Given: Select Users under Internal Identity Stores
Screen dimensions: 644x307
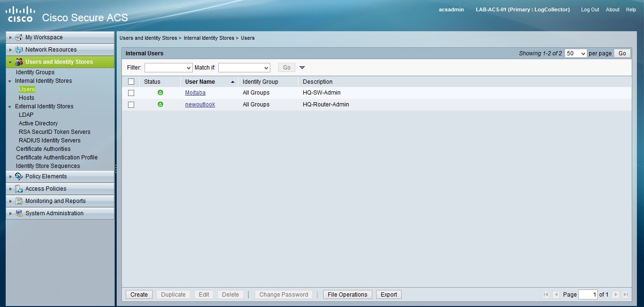Looking at the screenshot, I should point(27,89).
